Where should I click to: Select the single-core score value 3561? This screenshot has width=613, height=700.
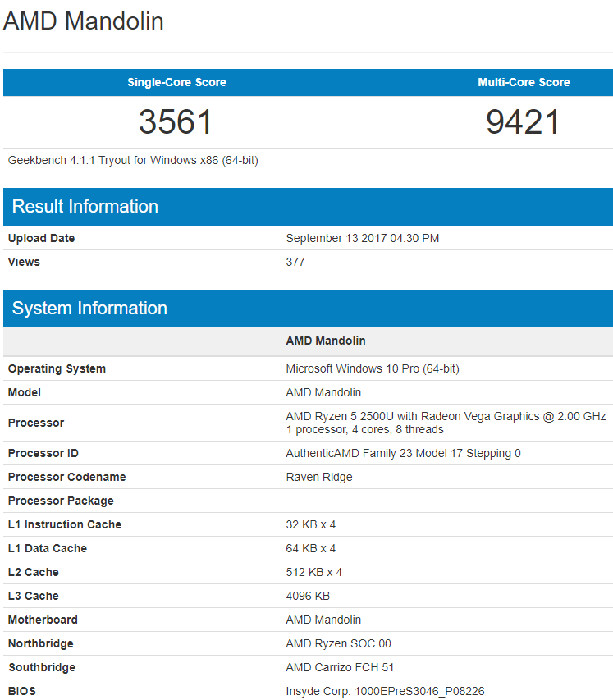pyautogui.click(x=176, y=122)
